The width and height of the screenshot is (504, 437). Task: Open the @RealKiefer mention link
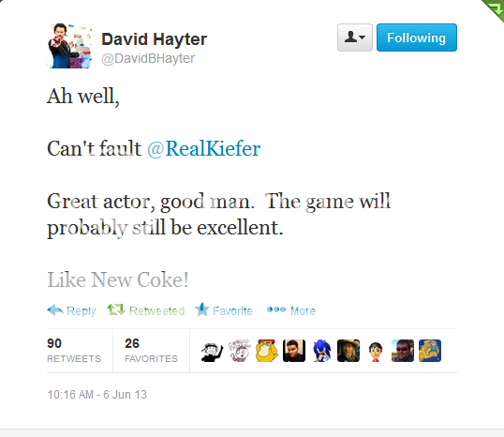pyautogui.click(x=204, y=149)
